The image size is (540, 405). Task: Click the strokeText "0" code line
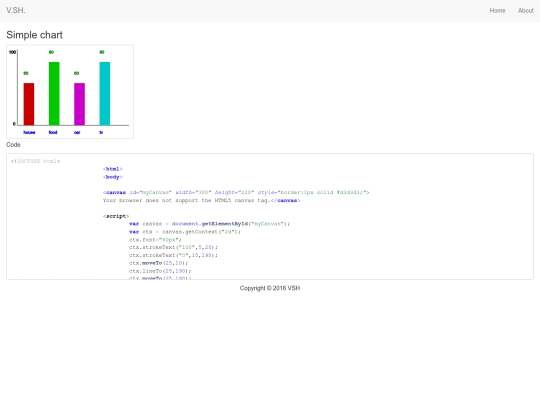click(x=173, y=255)
